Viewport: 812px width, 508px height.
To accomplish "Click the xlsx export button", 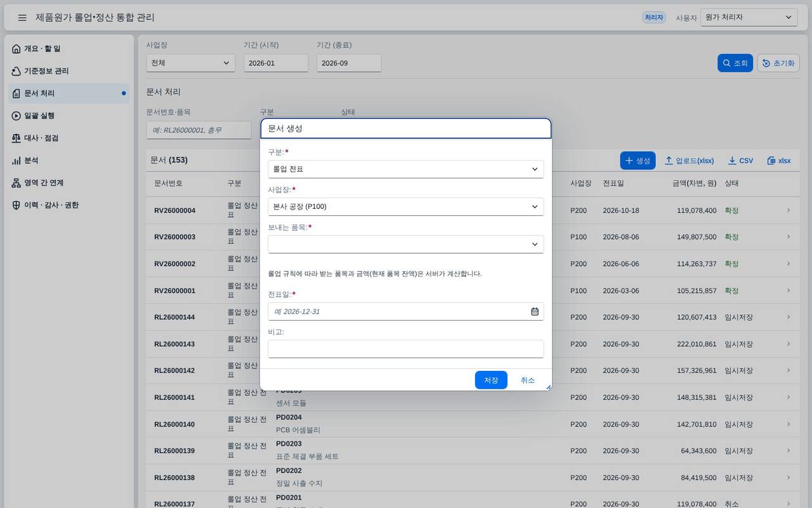I will (x=779, y=161).
